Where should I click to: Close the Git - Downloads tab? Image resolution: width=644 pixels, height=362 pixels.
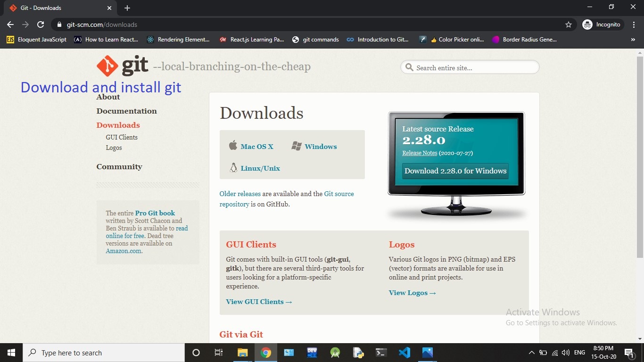(x=109, y=8)
